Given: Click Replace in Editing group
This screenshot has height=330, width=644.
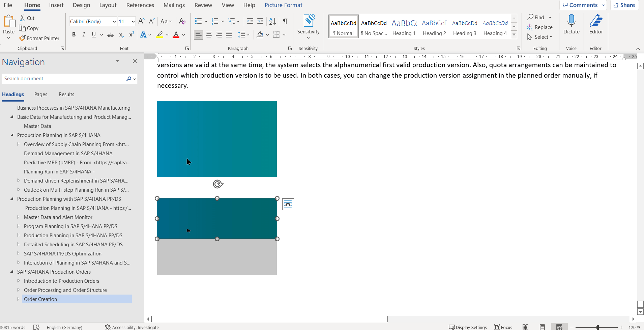Looking at the screenshot, I should [x=540, y=27].
